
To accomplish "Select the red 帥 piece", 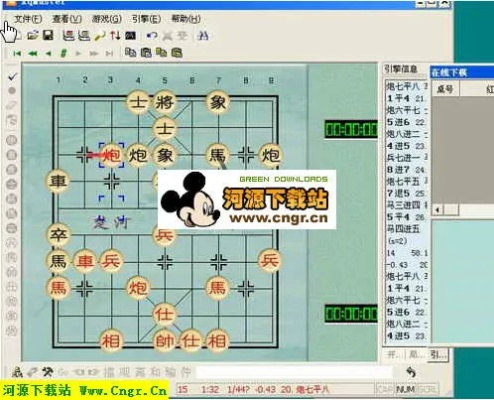I will (x=164, y=341).
